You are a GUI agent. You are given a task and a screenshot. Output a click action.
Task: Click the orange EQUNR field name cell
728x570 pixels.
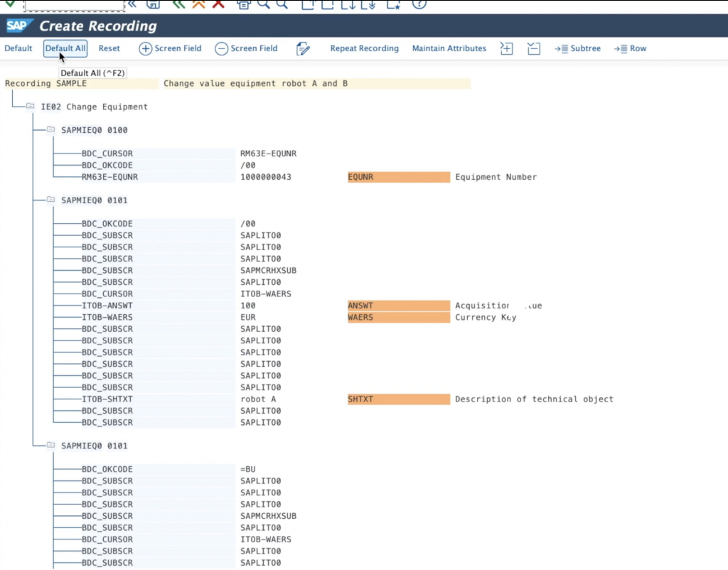(398, 177)
